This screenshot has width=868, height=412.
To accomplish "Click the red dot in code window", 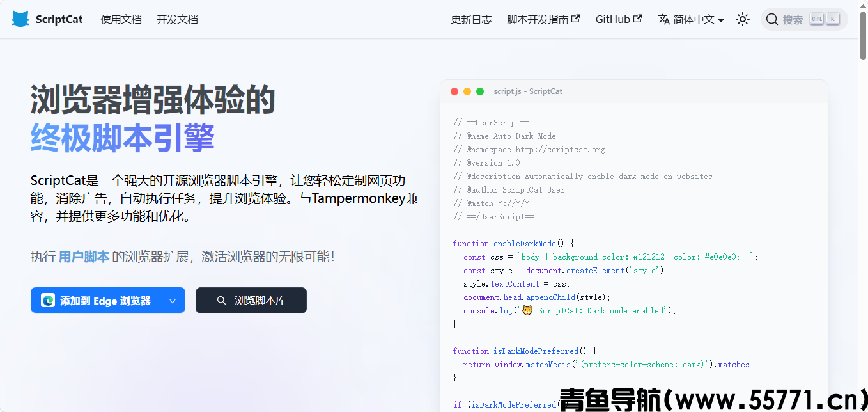I will click(x=454, y=91).
